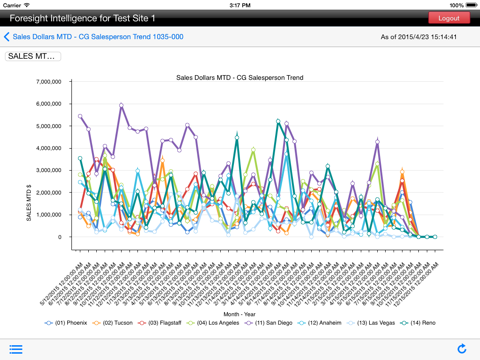Toggle (03) Flagstaff legend series
This screenshot has height=360, width=480.
[x=160, y=323]
